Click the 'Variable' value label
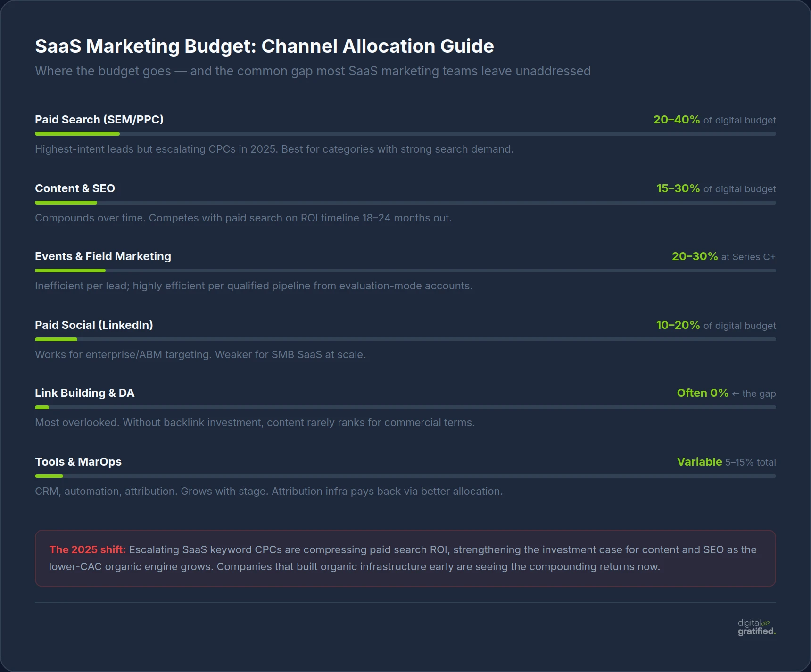The width and height of the screenshot is (811, 672). (700, 462)
